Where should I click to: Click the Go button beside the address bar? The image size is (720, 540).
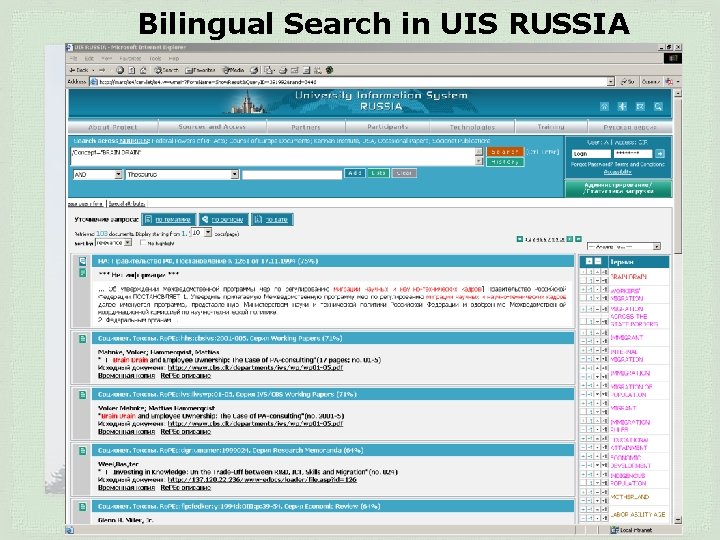pyautogui.click(x=627, y=82)
